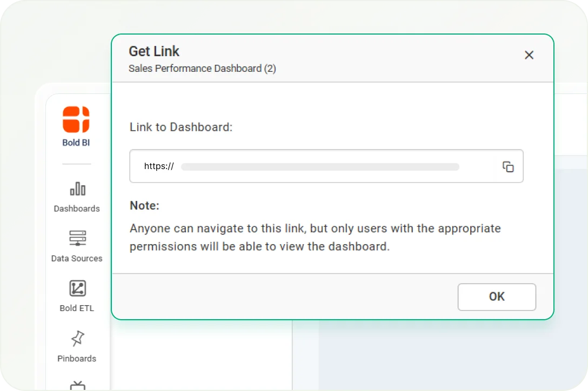Open Dashboards via the bar chart icon
The height and width of the screenshot is (391, 588).
[x=77, y=189]
